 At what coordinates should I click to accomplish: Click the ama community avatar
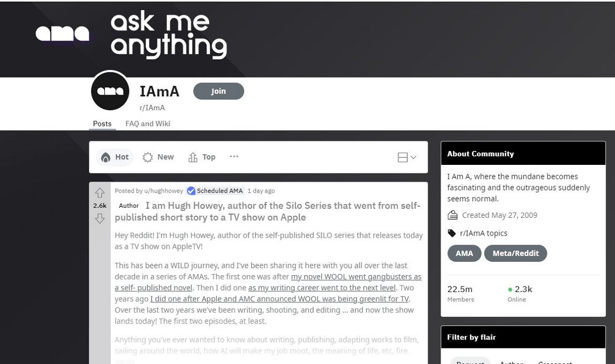(x=110, y=90)
